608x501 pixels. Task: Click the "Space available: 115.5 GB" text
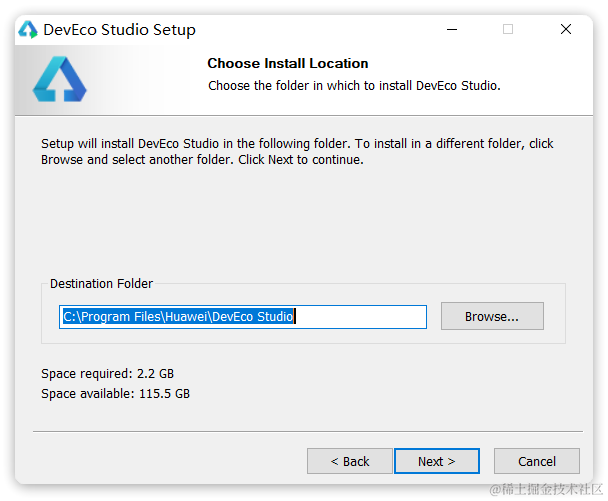pyautogui.click(x=116, y=394)
